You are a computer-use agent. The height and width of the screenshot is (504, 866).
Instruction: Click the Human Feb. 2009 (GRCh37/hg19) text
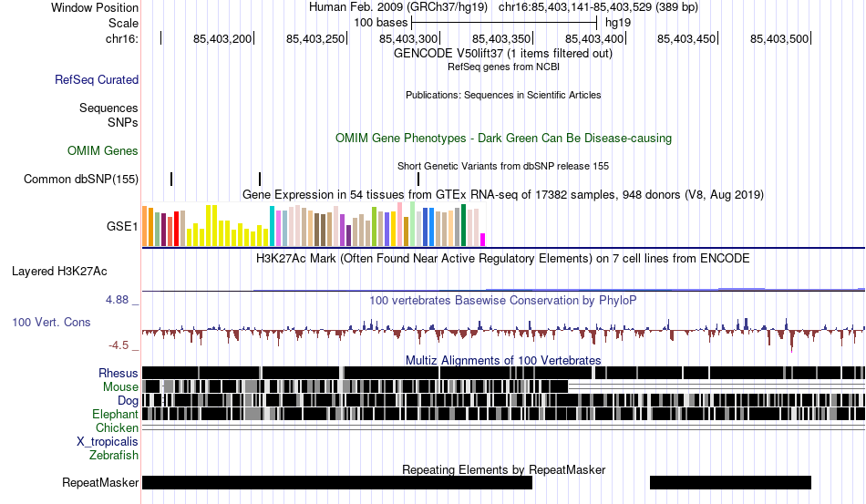(398, 7)
